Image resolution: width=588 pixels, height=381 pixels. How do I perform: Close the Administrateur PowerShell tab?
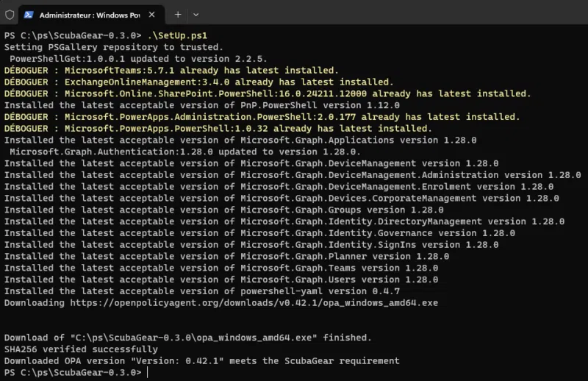[151, 15]
